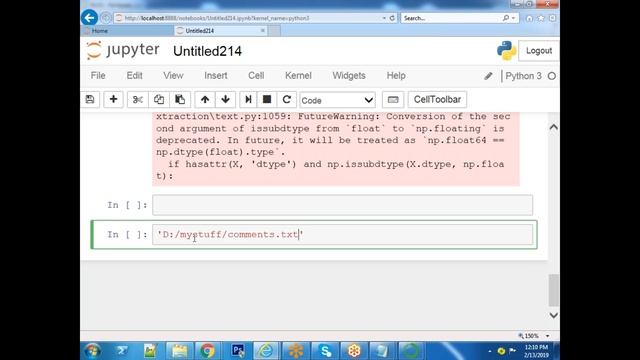The image size is (640, 360).
Task: Move selected cell up arrow
Action: click(x=205, y=100)
